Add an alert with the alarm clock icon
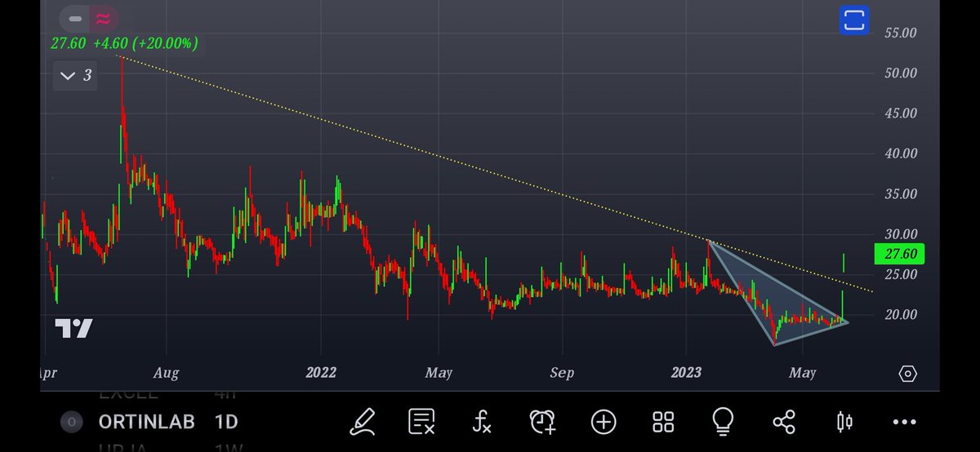Viewport: 980px width, 452px height. pos(543,422)
